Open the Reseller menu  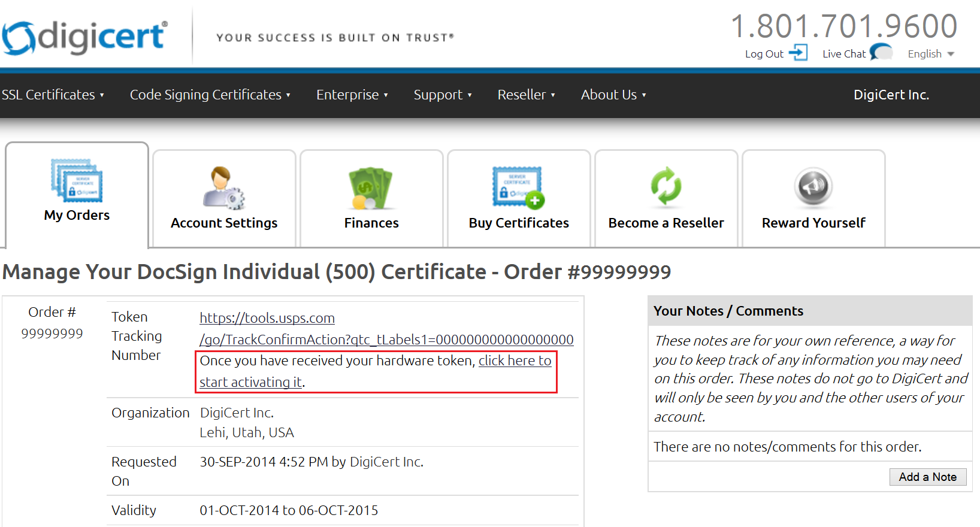[526, 95]
